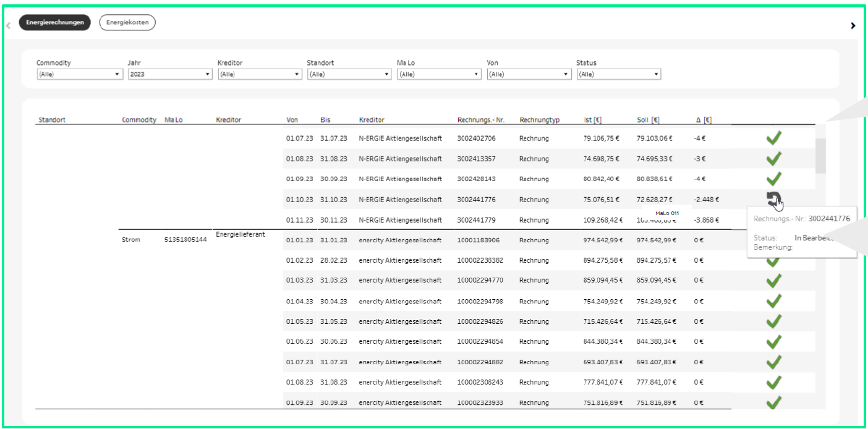
Task: Select the Soll amount 72.628,27 €
Action: click(655, 200)
